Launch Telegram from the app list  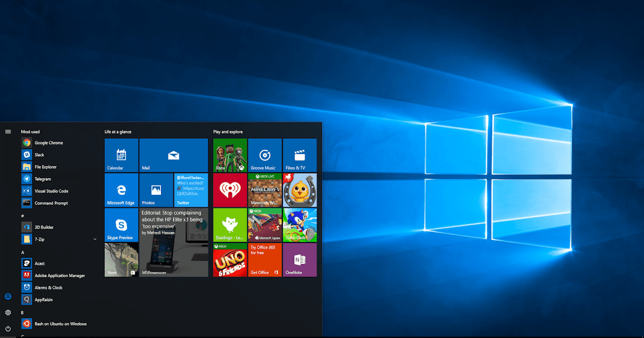(x=59, y=179)
